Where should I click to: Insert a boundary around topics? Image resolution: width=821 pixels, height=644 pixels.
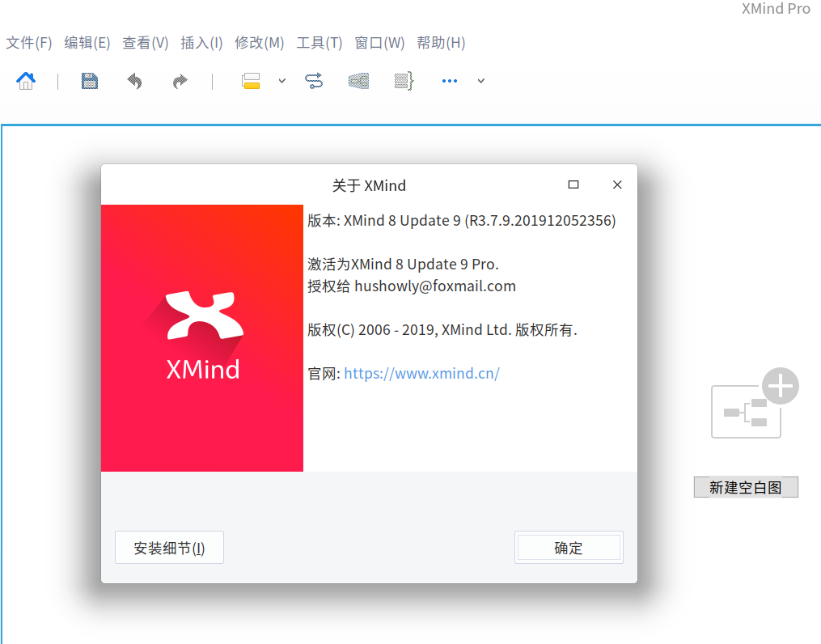point(358,81)
